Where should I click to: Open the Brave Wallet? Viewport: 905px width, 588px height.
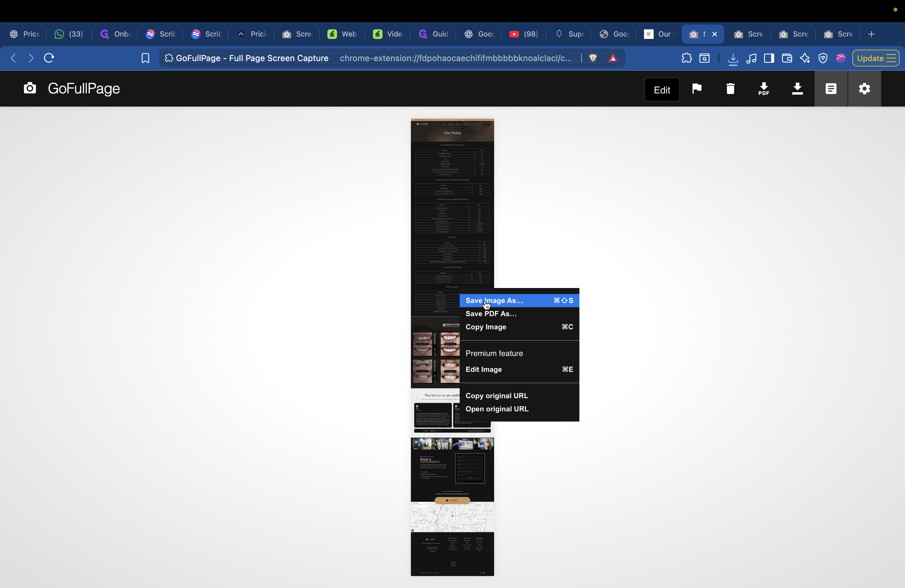[x=787, y=58]
